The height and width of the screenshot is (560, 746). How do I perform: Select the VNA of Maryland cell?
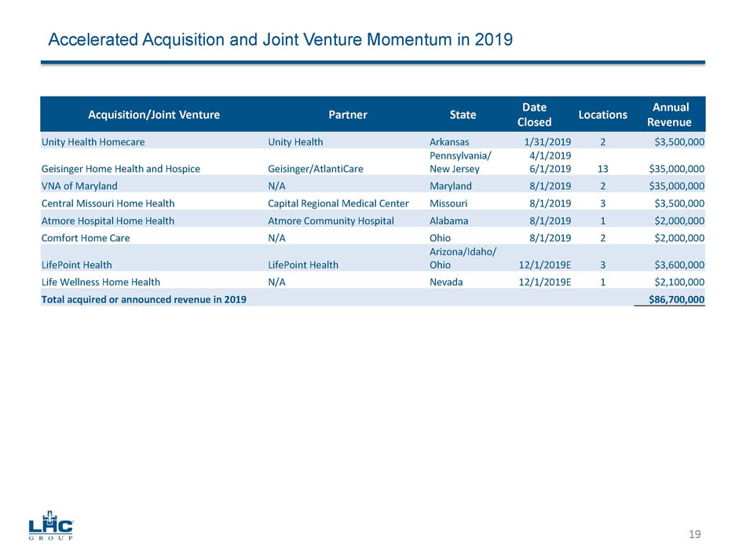point(79,186)
